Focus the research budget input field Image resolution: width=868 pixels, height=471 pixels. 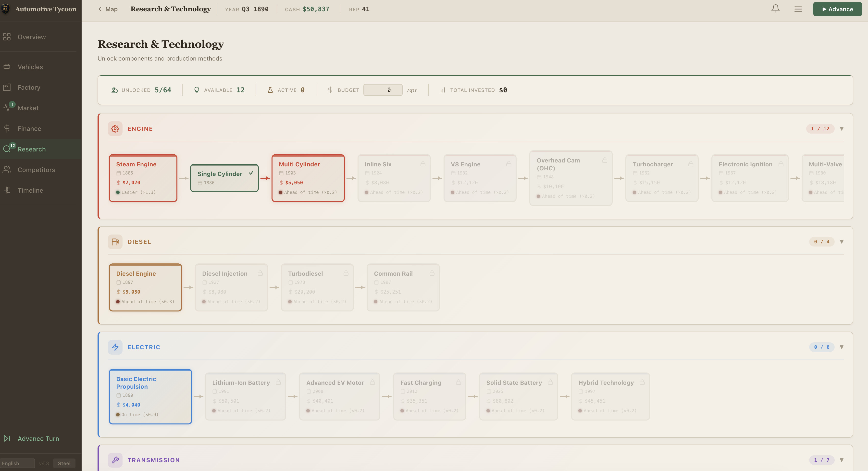pos(383,90)
